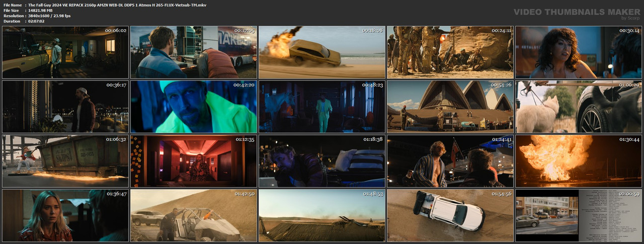Screen dimensions: 644x244
Task: Select the white dog thumbnail at 01:00:29
Action: click(579, 107)
